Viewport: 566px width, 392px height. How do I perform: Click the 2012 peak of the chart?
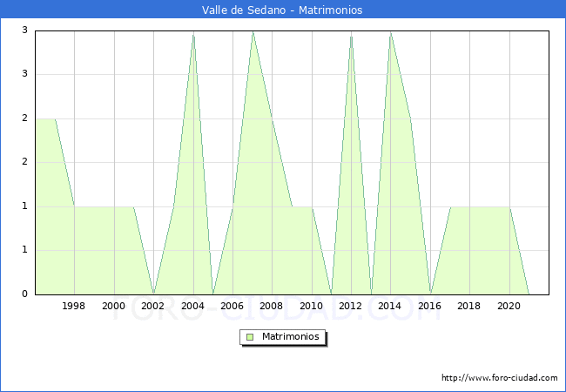point(351,36)
